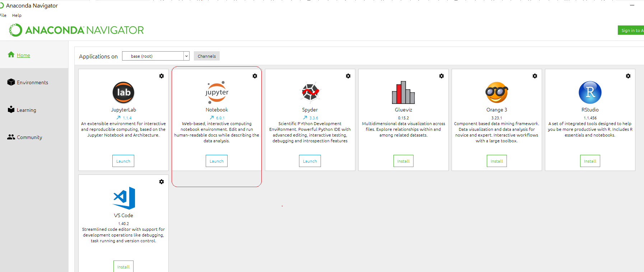Screen dimensions: 644x272
Task: Open the Help menu
Action: [17, 15]
